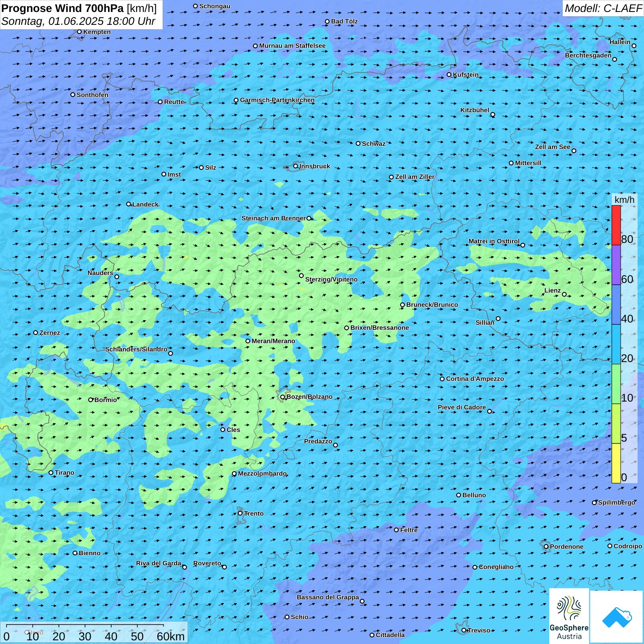Click the 'Matrei in Osttirol' label
Viewport: 644px width, 644px height.
pyautogui.click(x=494, y=241)
